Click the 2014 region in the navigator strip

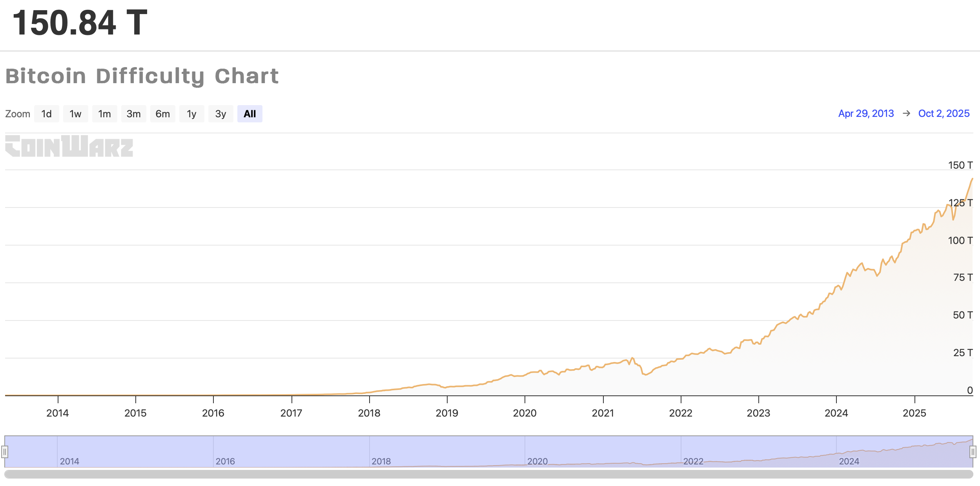click(70, 461)
